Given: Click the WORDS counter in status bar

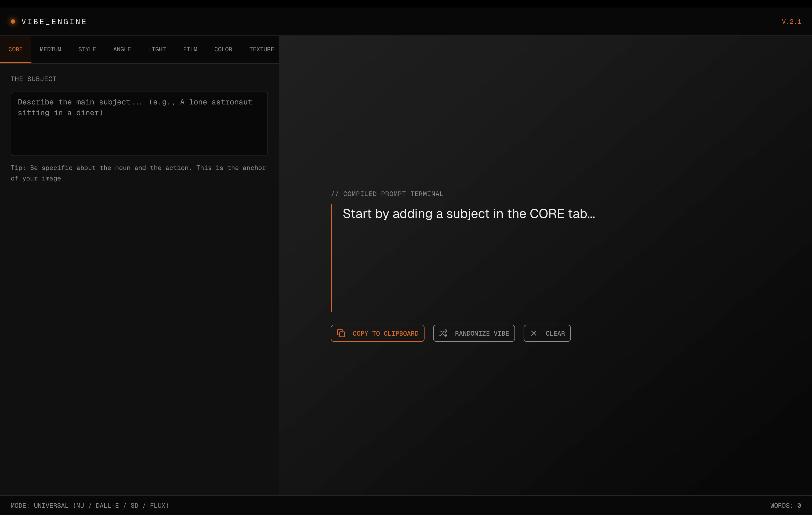Looking at the screenshot, I should pos(785,505).
